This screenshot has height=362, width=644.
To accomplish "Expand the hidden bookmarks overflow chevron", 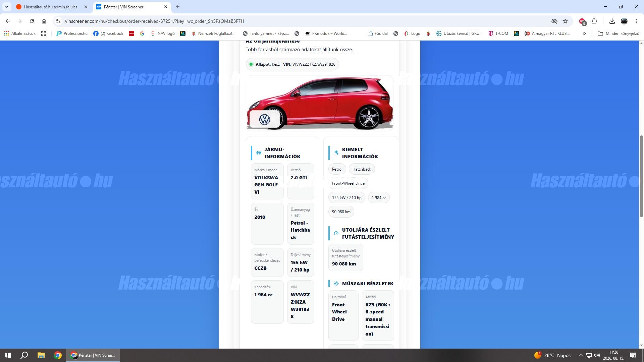I will (x=584, y=34).
